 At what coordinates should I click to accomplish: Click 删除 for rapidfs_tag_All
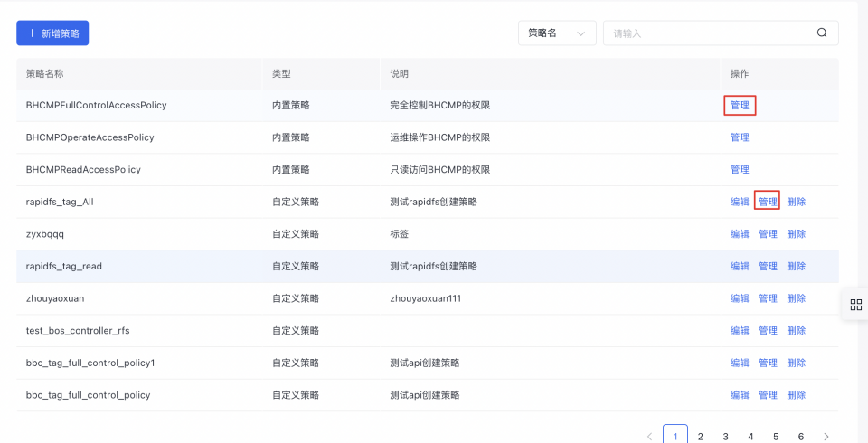[796, 202]
